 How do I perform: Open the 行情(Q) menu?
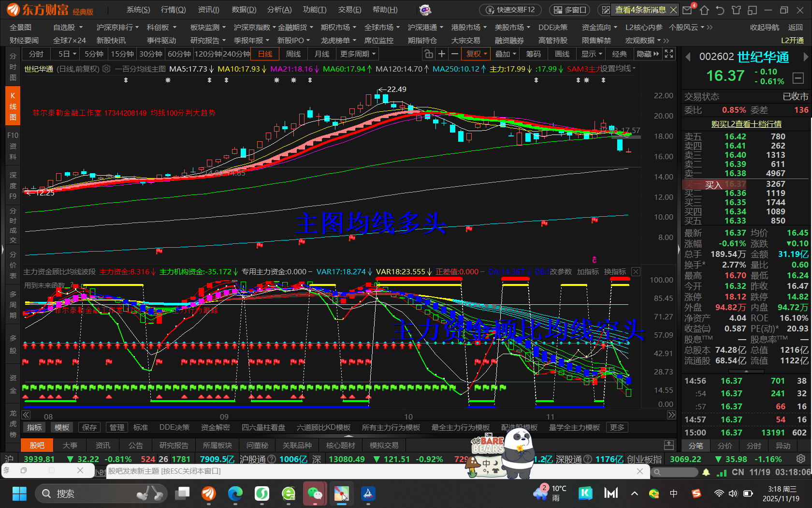pyautogui.click(x=173, y=10)
